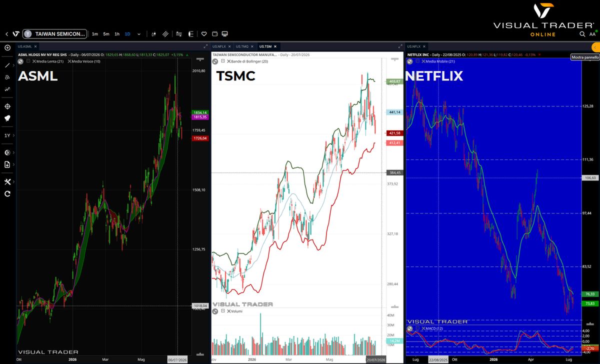600x364 pixels.
Task: Remove the Bande di Bollinger (20) indicator
Action: pyautogui.click(x=228, y=61)
